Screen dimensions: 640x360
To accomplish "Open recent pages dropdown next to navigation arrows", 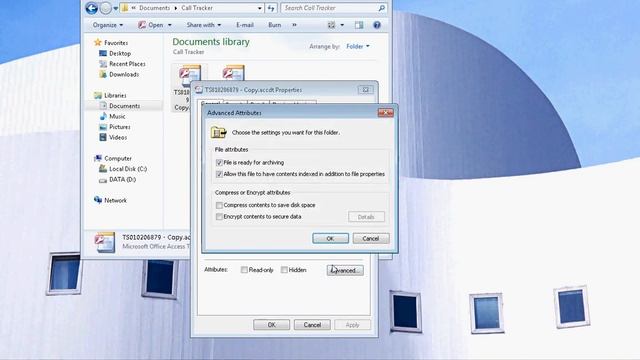I will [x=116, y=8].
